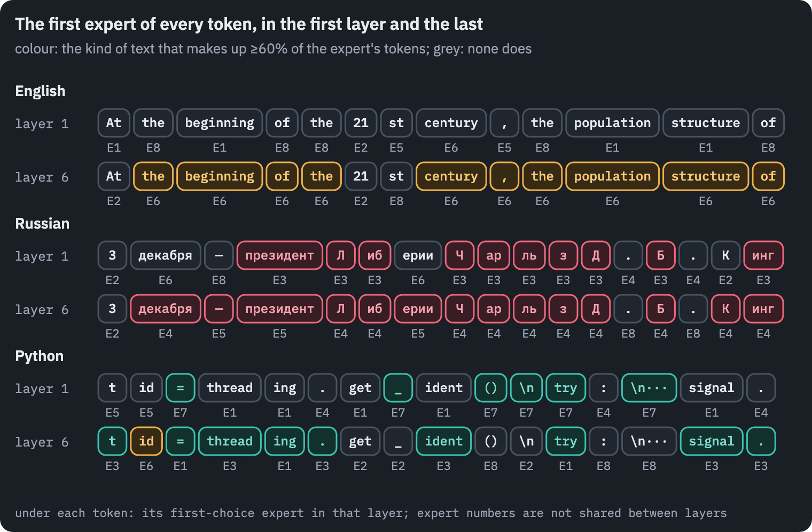Select the 'К' token in Russian layer 6
This screenshot has width=812, height=532.
pos(725,309)
